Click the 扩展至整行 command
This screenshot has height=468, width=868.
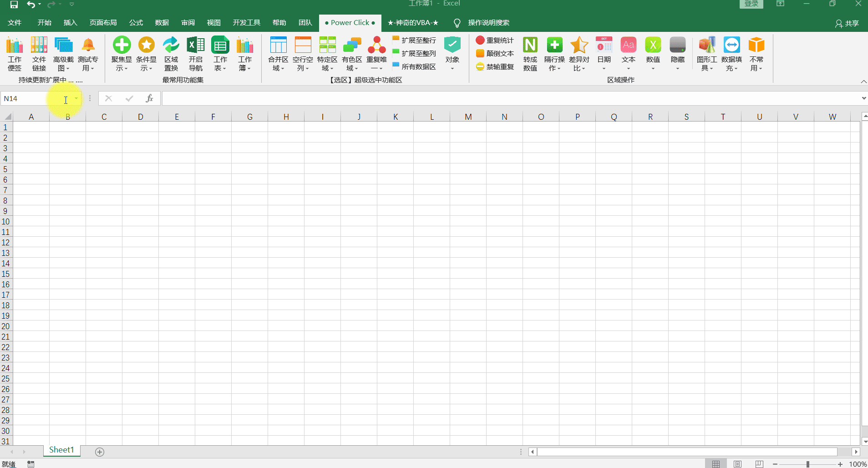tap(414, 40)
